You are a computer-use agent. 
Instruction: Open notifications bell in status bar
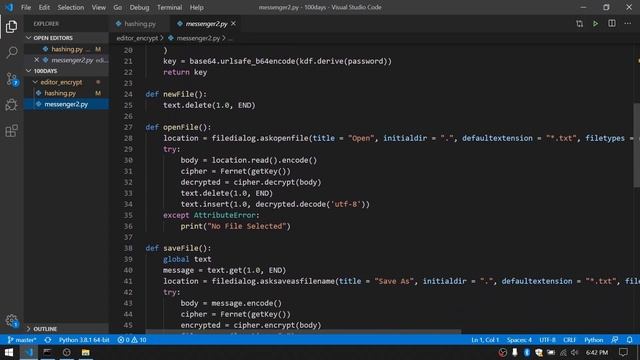629,340
